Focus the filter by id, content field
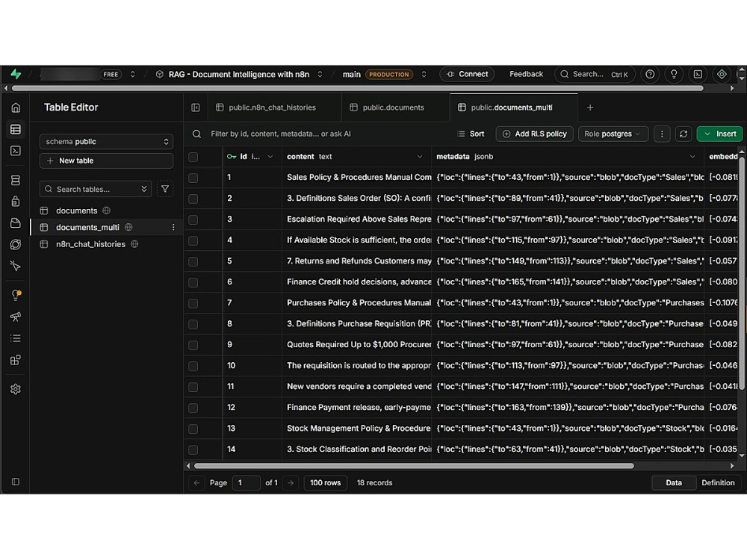 click(x=281, y=134)
